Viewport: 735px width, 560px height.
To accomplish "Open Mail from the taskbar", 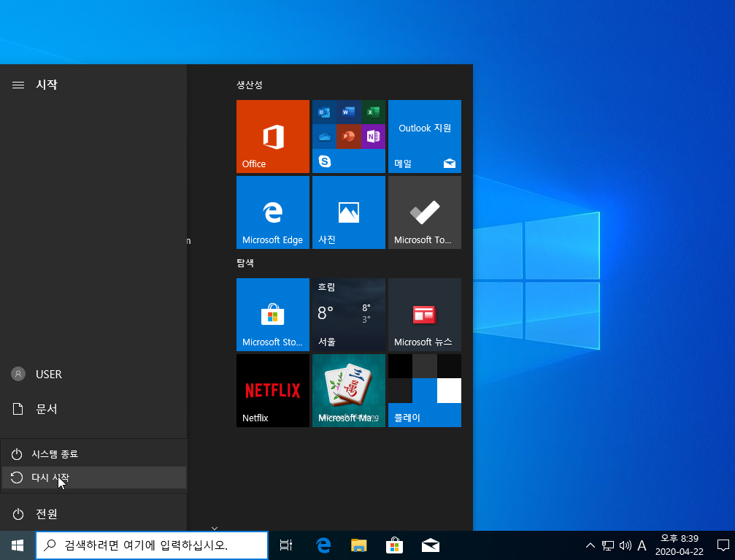I will point(430,545).
